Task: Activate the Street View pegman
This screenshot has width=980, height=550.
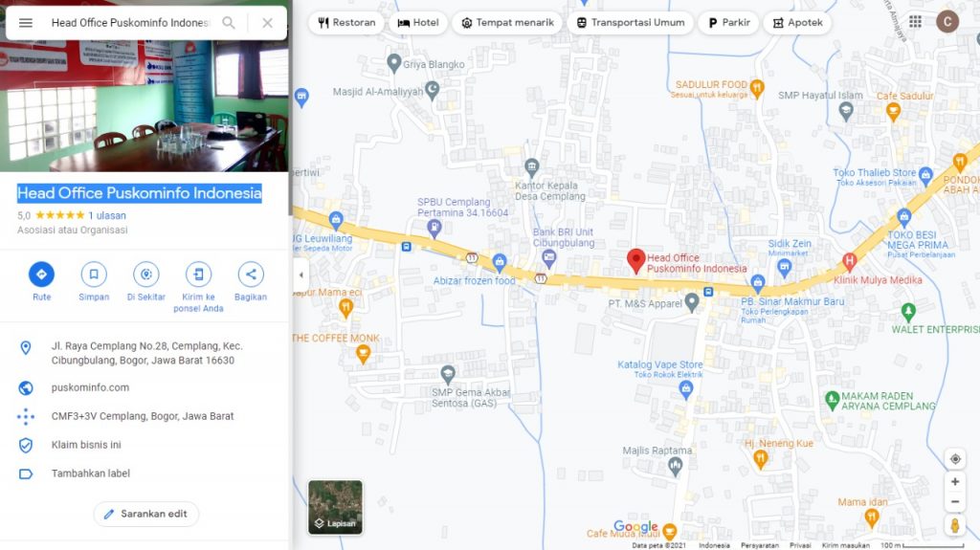Action: (x=955, y=526)
